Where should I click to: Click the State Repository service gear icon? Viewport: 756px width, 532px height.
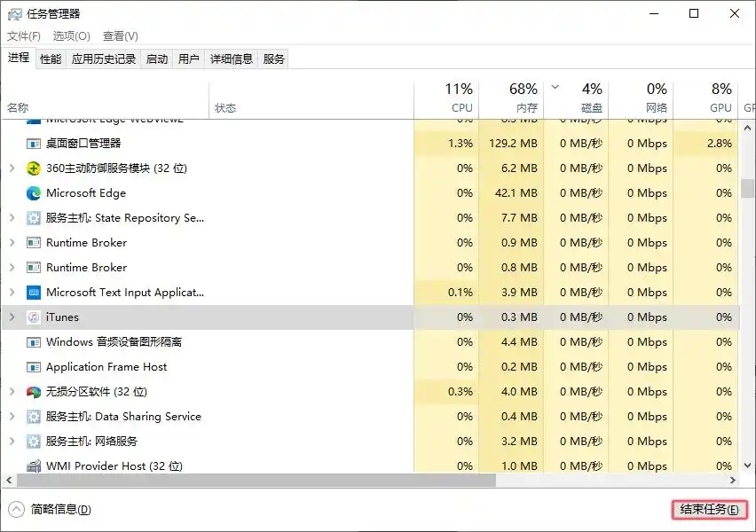[33, 218]
